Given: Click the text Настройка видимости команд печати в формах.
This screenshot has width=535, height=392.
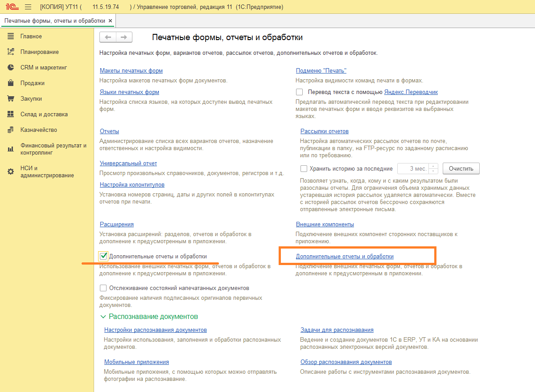Looking at the screenshot, I should pos(359,81).
